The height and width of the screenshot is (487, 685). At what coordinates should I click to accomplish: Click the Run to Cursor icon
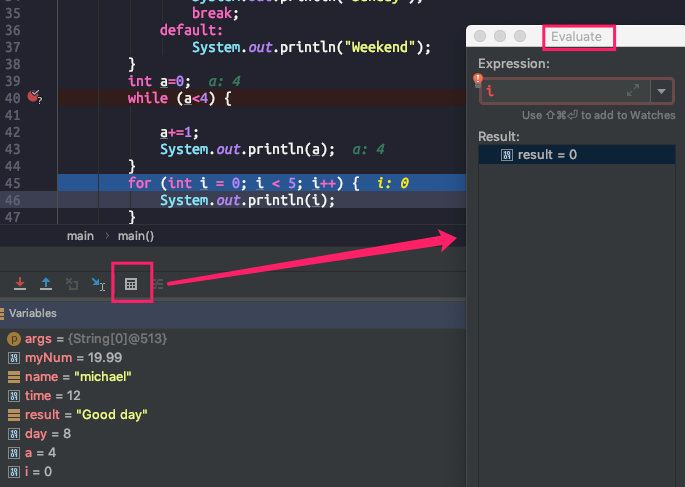coord(98,284)
